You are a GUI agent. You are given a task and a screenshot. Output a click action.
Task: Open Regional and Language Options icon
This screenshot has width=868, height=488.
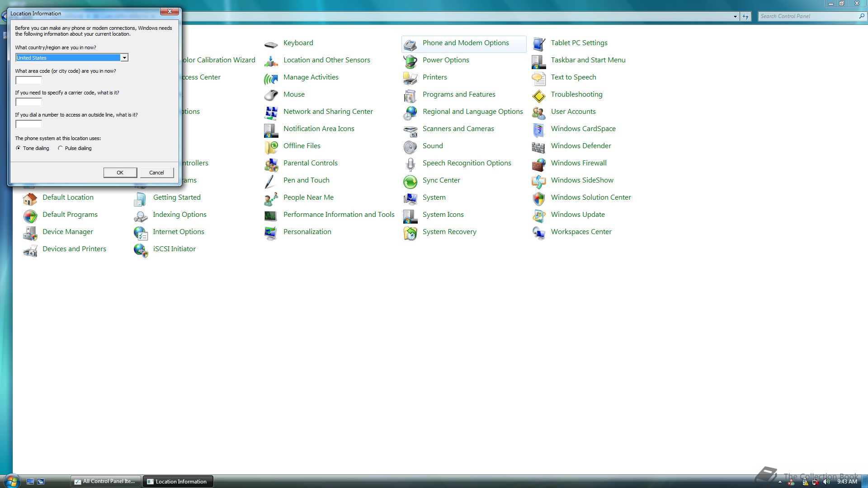pos(410,113)
